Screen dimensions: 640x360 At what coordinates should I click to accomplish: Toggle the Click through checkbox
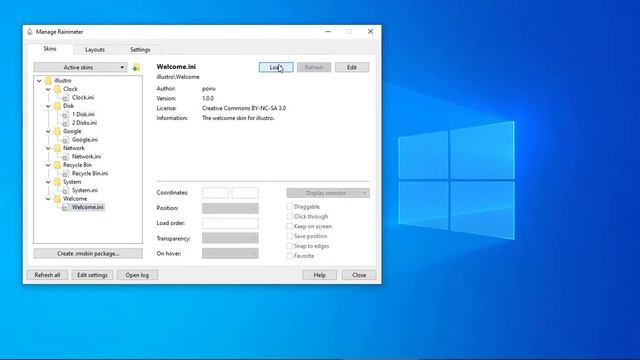tap(289, 216)
